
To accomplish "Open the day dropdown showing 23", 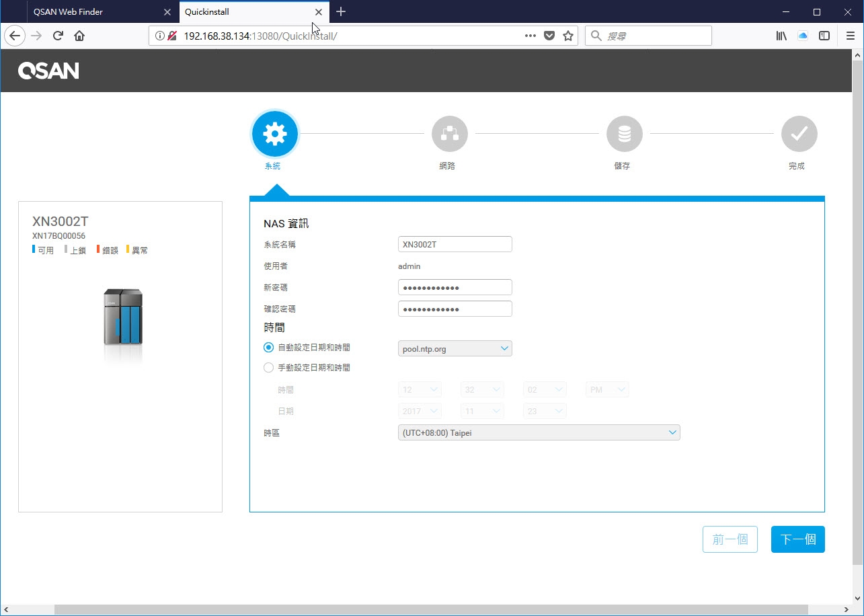I will (545, 411).
